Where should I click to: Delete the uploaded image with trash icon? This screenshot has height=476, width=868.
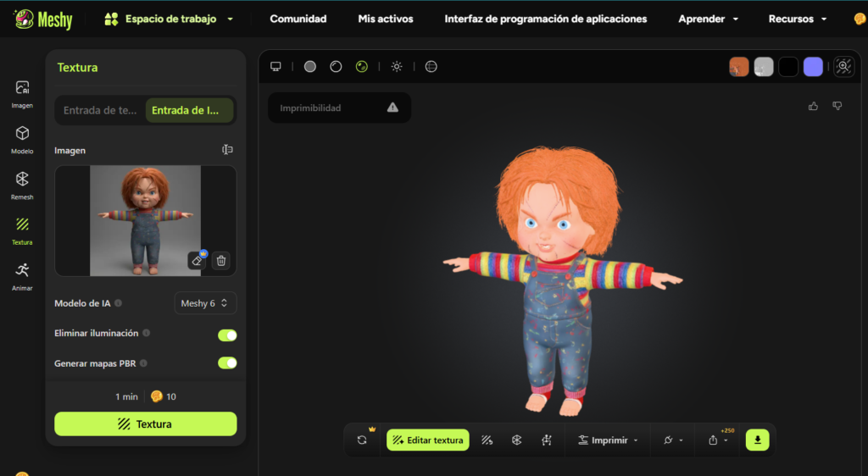[221, 260]
